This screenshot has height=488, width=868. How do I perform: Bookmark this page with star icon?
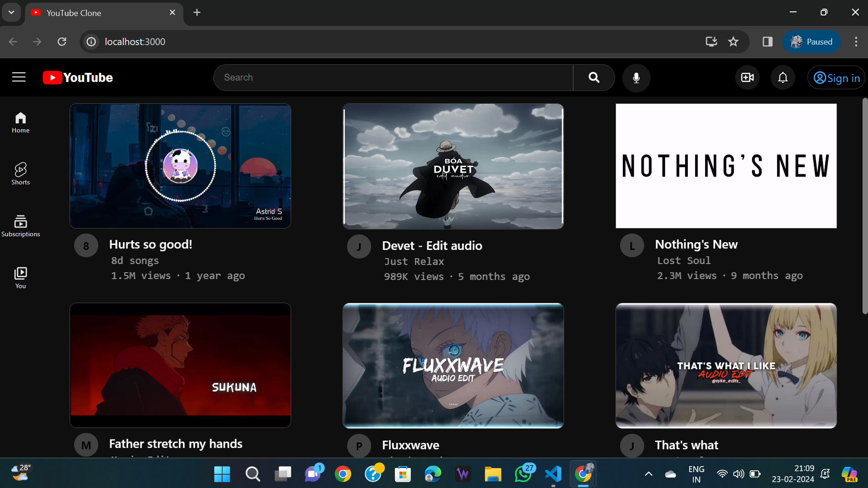click(x=733, y=42)
